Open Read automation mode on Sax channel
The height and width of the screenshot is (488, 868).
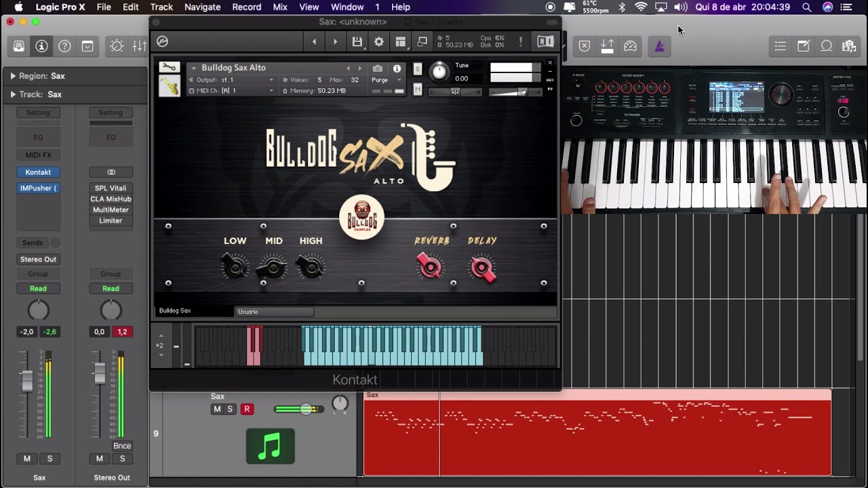tap(38, 289)
